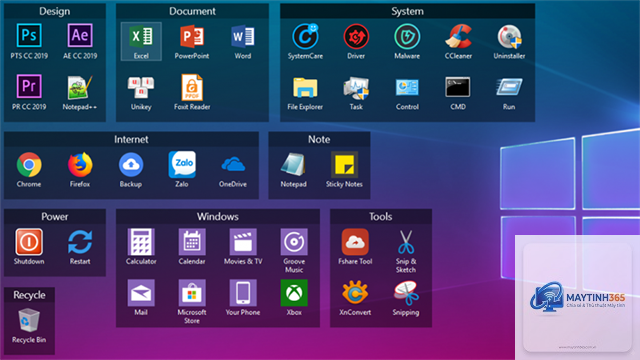Open the Recycle Bin
This screenshot has height=360, width=640.
point(29,320)
